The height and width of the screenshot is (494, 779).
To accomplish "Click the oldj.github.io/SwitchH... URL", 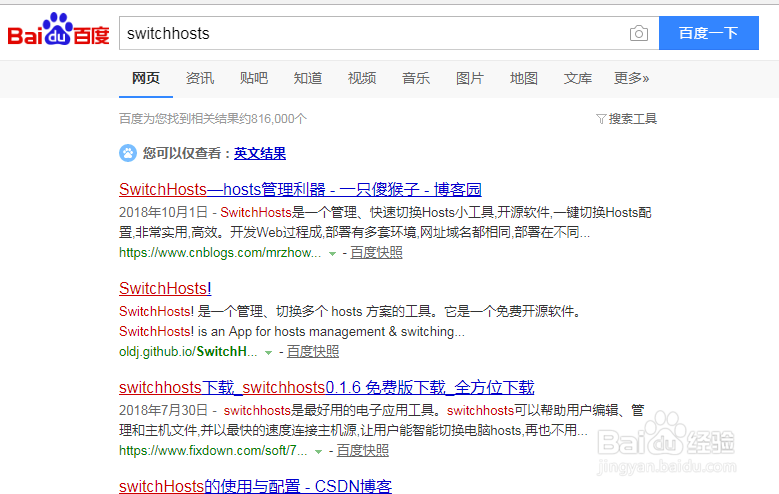I will [188, 352].
